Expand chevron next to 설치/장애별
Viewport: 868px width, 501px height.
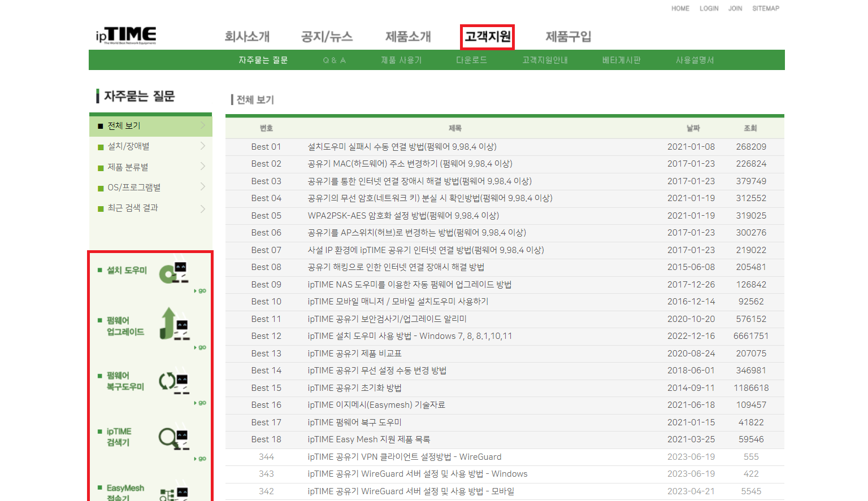(x=203, y=146)
